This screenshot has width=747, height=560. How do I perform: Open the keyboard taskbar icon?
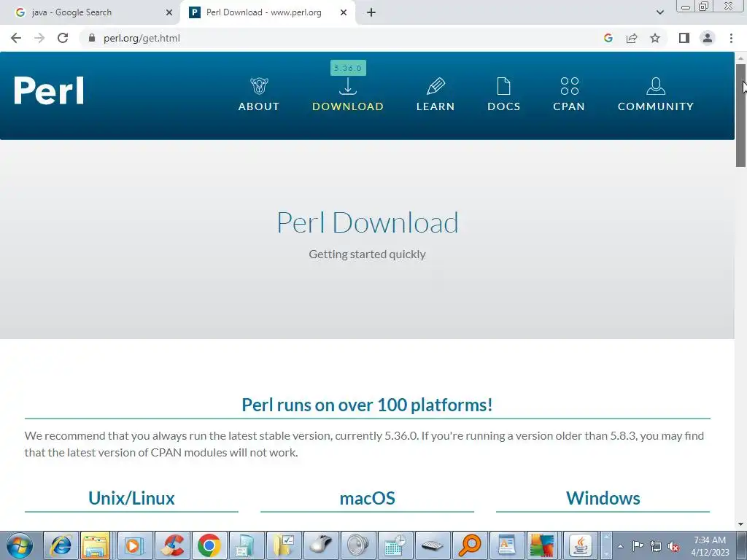pyautogui.click(x=432, y=545)
